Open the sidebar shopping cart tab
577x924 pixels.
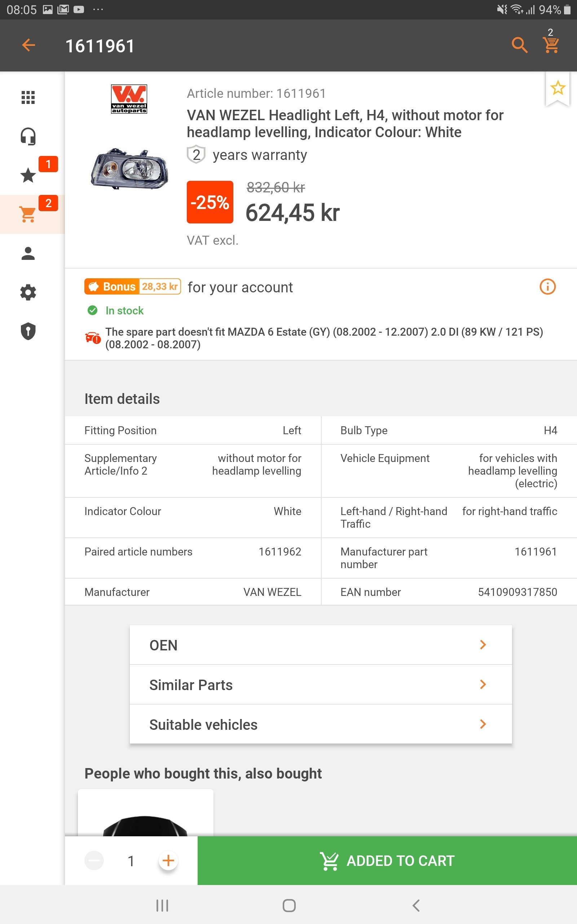(x=28, y=214)
